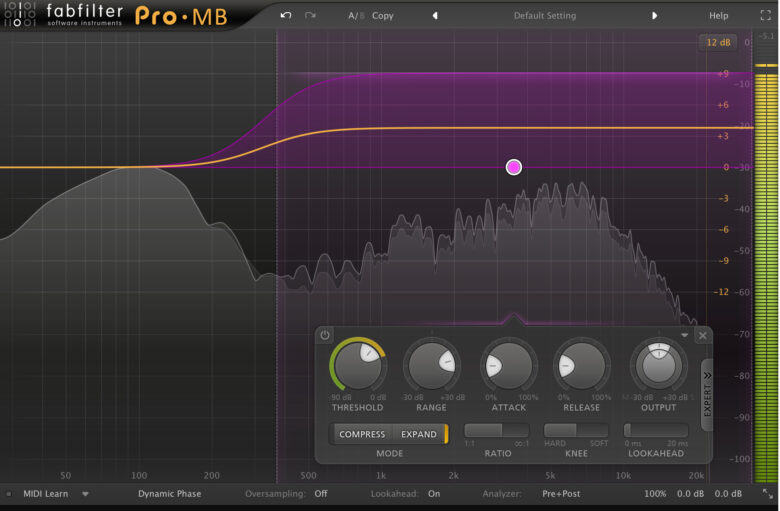Change the Dynamic Phase processing mode
This screenshot has height=511, width=780.
point(169,494)
